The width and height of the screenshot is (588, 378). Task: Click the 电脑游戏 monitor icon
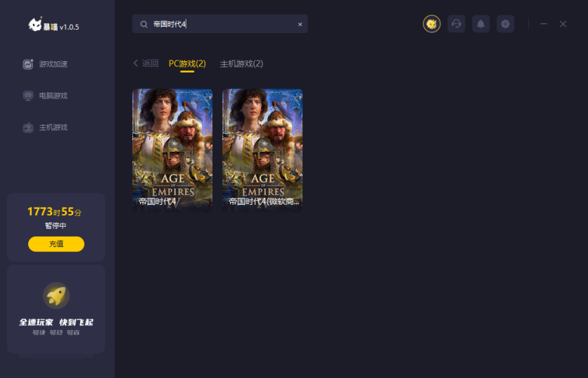point(28,96)
